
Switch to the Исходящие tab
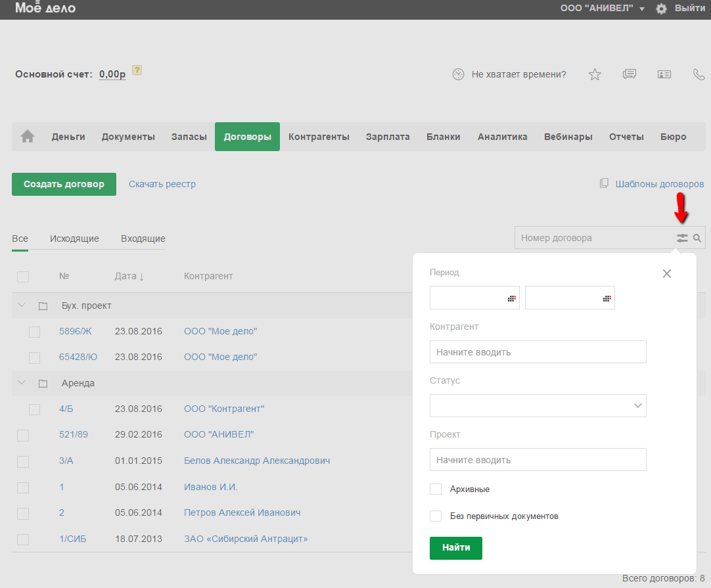pyautogui.click(x=74, y=238)
